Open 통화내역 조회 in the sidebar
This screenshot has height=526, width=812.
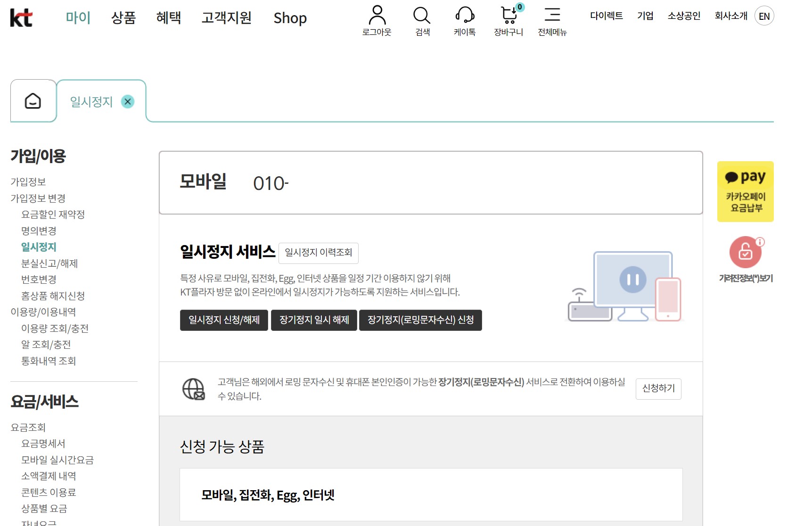pyautogui.click(x=49, y=361)
